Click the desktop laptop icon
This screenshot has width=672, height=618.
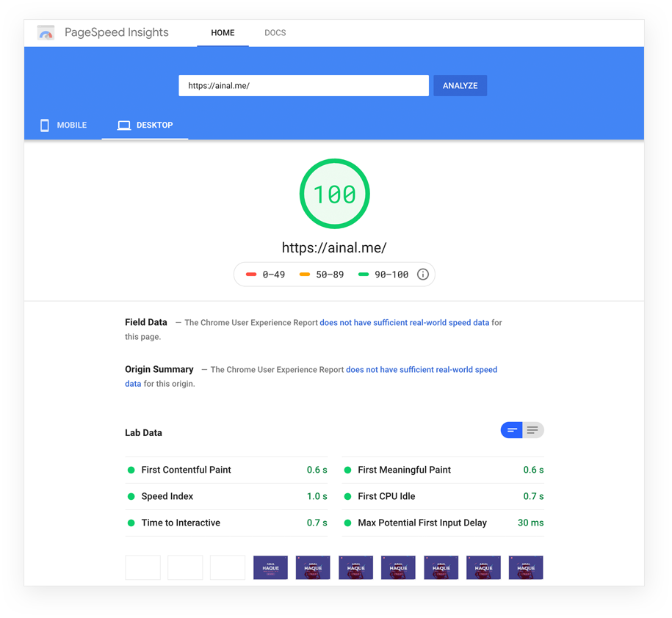(x=124, y=126)
